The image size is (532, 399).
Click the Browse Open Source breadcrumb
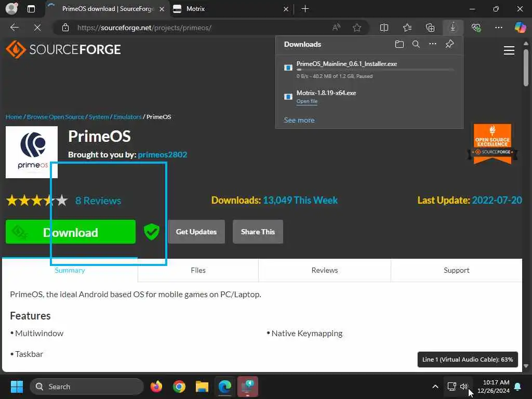pyautogui.click(x=56, y=117)
